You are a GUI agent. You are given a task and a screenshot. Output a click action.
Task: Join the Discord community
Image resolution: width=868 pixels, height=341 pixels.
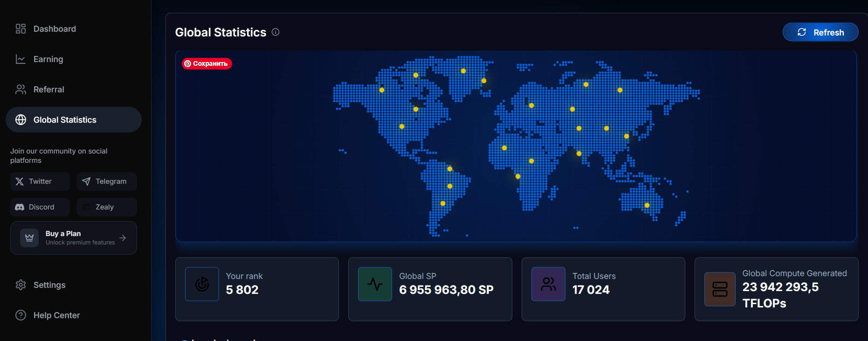click(40, 207)
